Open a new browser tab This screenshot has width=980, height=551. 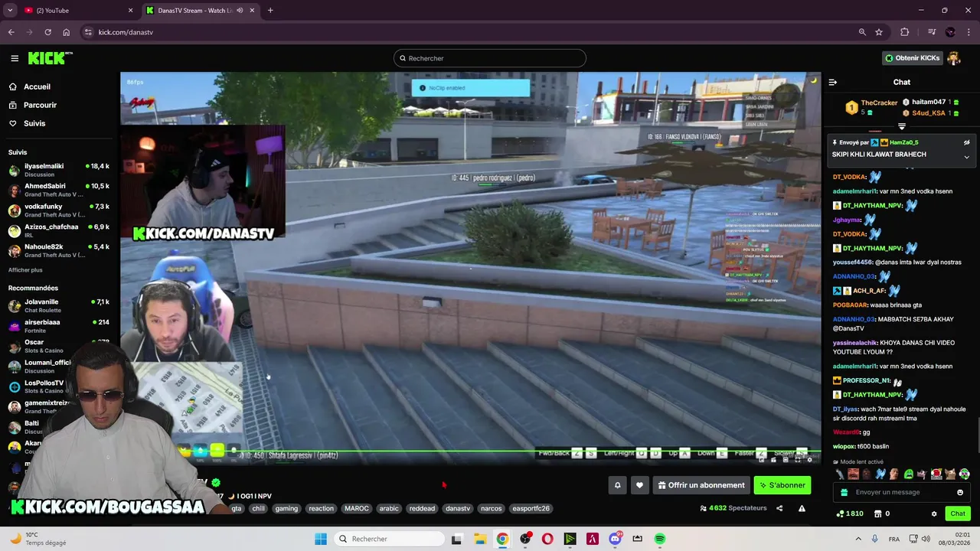click(270, 11)
